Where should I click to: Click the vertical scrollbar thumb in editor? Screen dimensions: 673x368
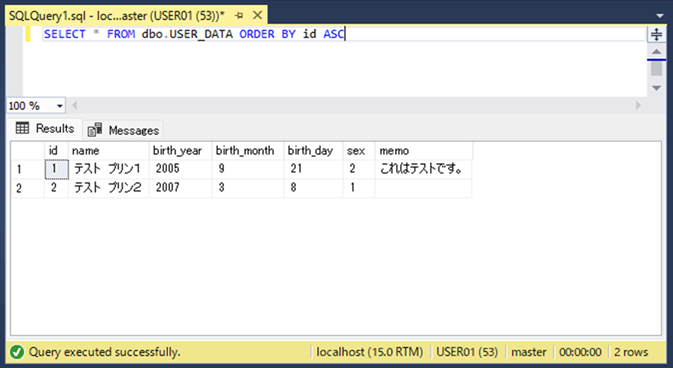(656, 69)
